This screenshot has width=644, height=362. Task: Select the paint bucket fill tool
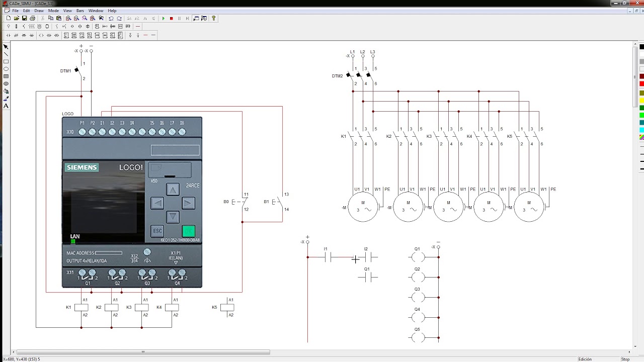tap(6, 92)
